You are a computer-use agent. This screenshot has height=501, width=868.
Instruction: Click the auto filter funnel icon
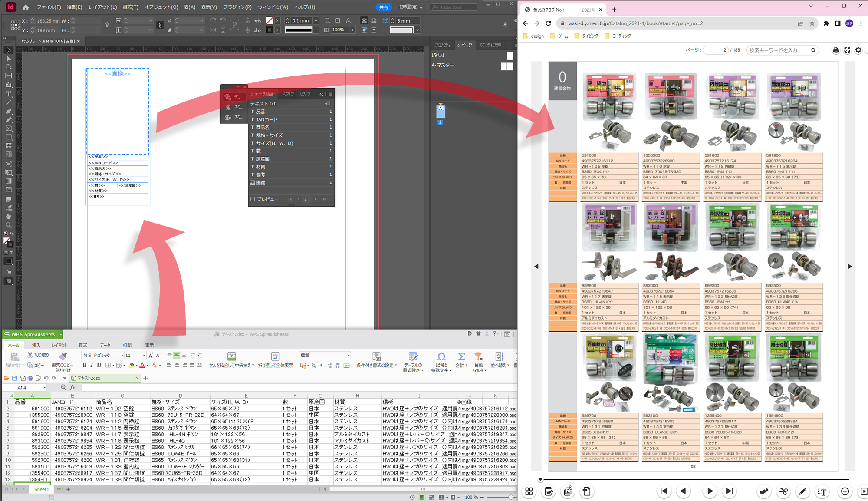[x=478, y=357]
